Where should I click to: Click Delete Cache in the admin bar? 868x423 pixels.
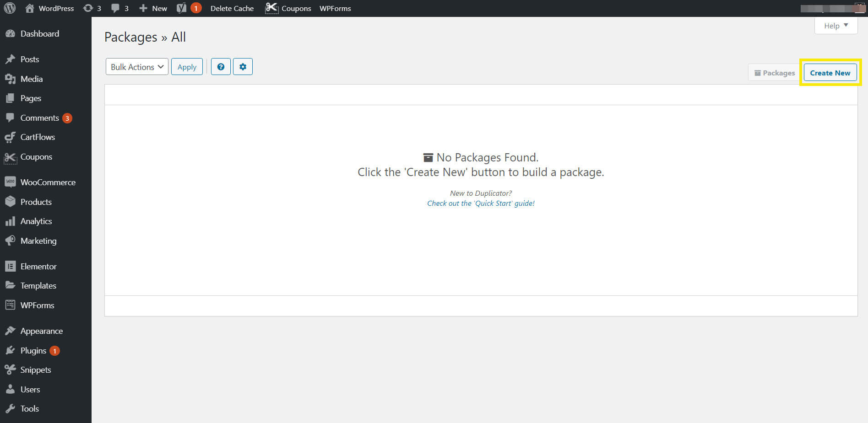pos(232,8)
